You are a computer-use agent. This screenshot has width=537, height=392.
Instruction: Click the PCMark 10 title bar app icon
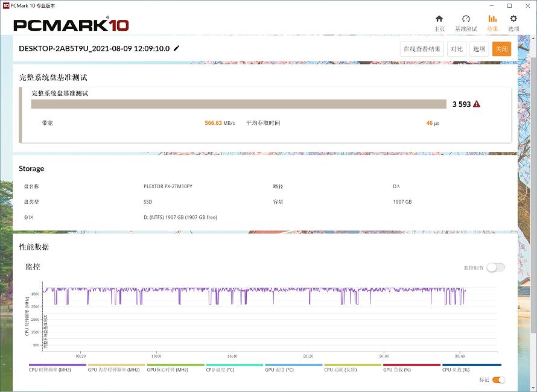click(x=5, y=5)
